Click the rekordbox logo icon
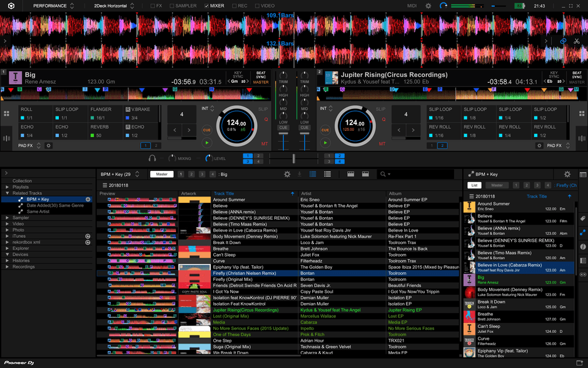Image resolution: width=588 pixels, height=368 pixels. (11, 6)
